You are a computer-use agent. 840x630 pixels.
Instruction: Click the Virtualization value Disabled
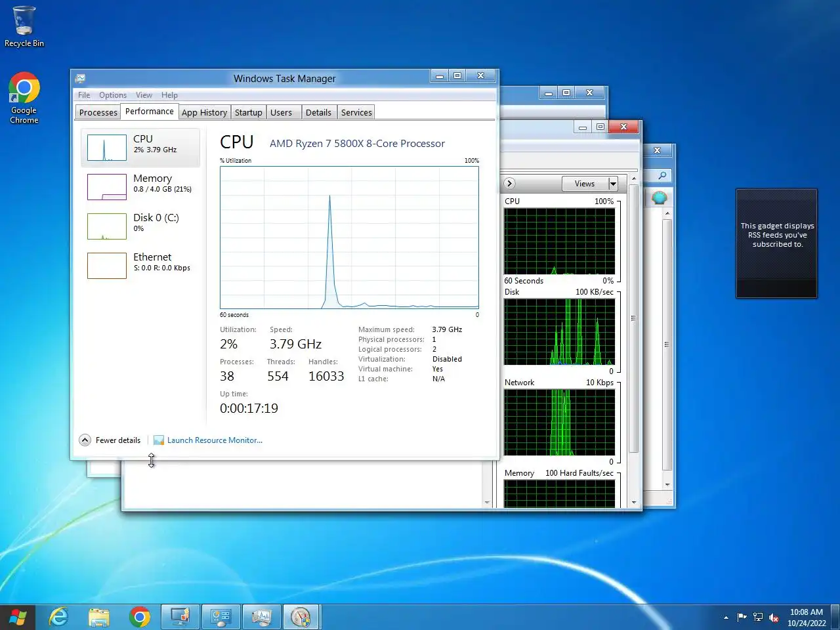[447, 359]
